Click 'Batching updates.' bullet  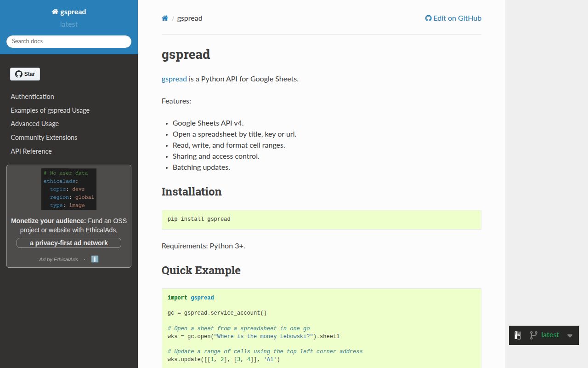201,167
